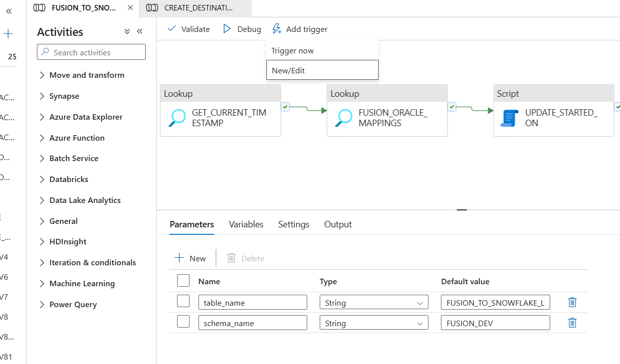Click the Activities panel heading

pyautogui.click(x=60, y=32)
